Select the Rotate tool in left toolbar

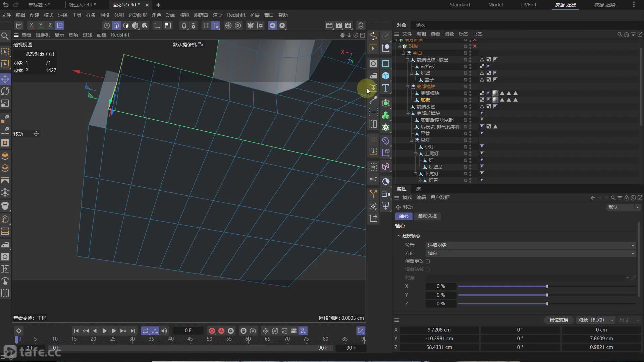(x=5, y=91)
